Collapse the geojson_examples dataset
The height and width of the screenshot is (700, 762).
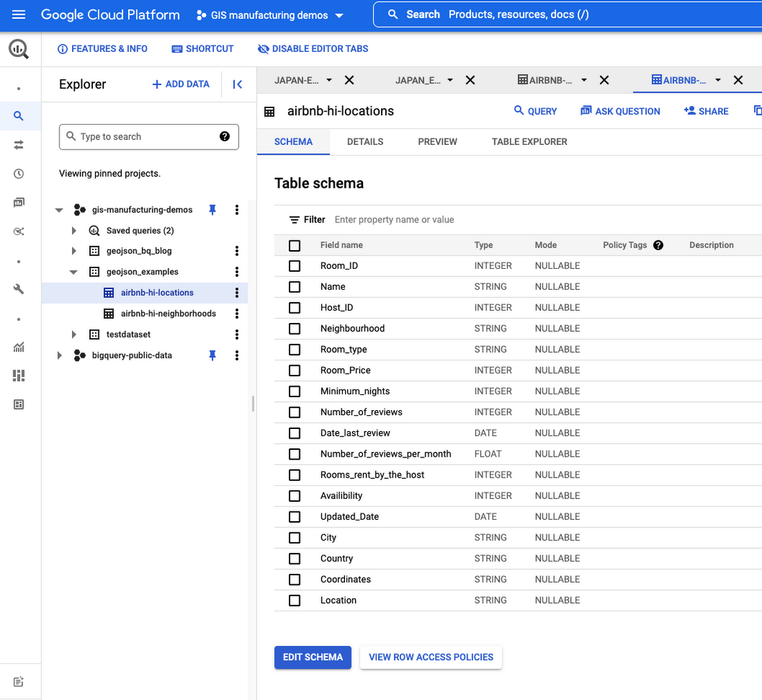(73, 272)
